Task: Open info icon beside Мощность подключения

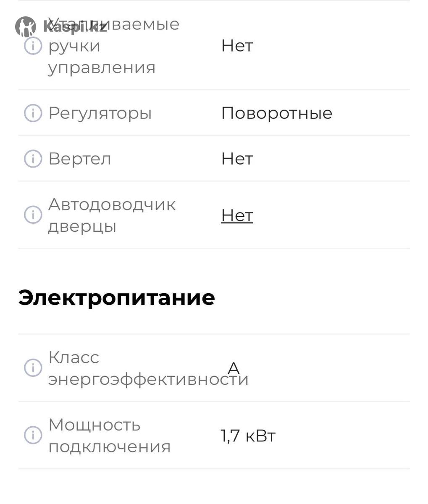Action: pos(33,435)
